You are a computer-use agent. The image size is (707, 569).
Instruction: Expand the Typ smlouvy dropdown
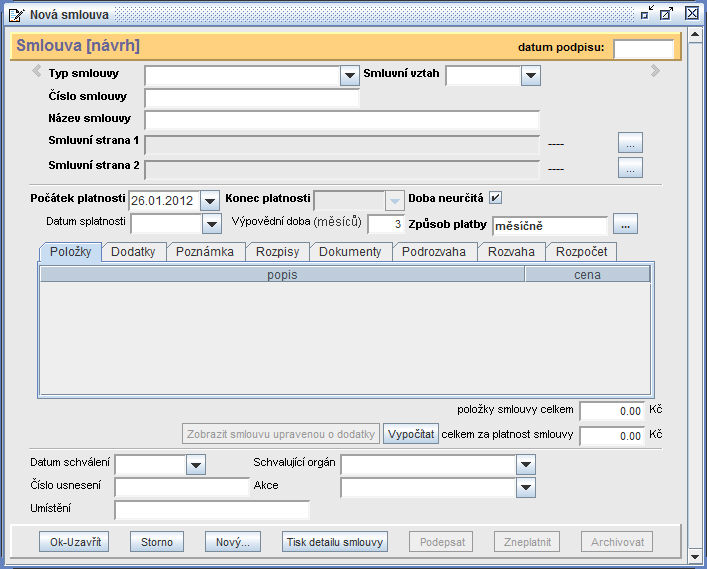coord(349,76)
